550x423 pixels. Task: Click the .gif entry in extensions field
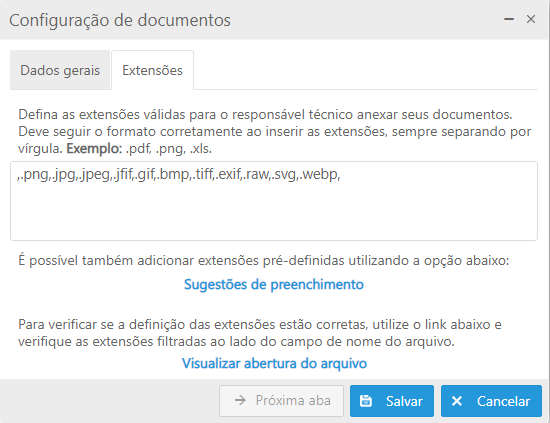click(x=144, y=174)
